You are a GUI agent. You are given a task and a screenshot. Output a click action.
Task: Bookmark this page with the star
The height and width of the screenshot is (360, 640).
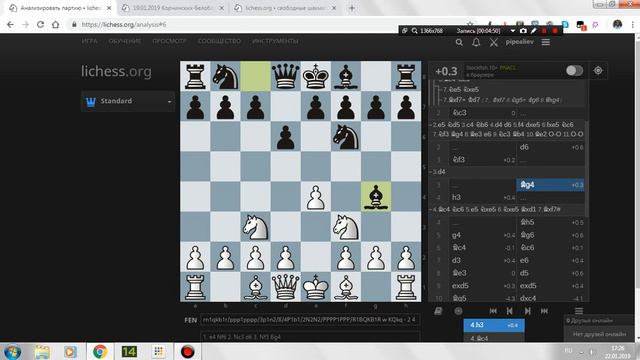click(x=470, y=24)
